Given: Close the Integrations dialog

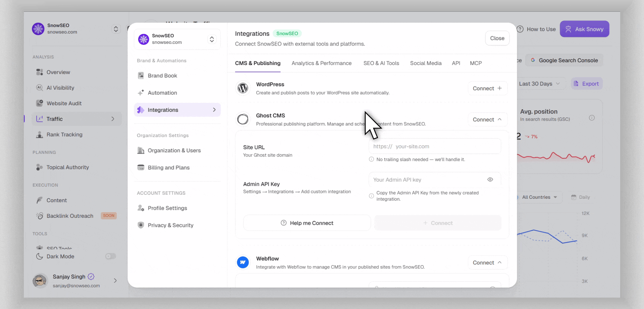Looking at the screenshot, I should pos(497,38).
